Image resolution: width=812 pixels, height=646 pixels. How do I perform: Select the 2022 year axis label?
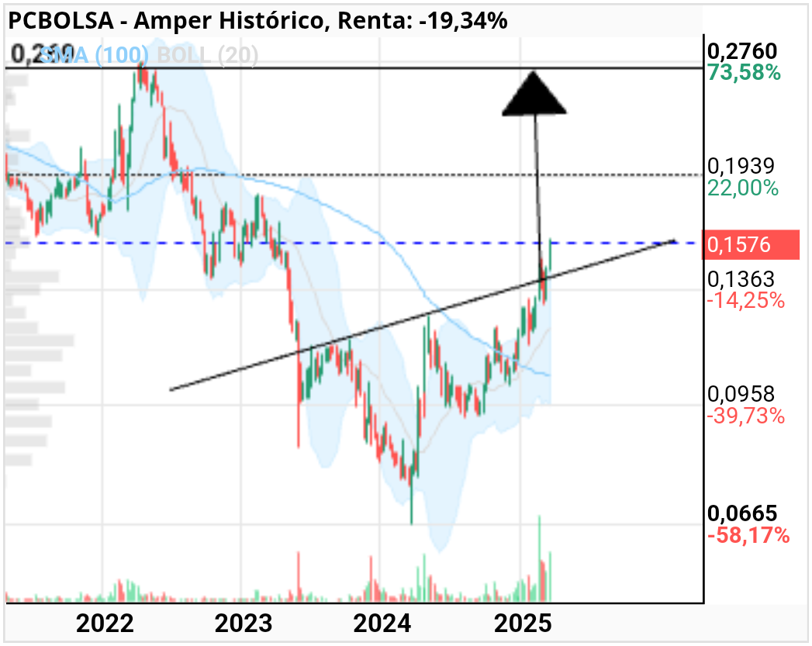105,624
